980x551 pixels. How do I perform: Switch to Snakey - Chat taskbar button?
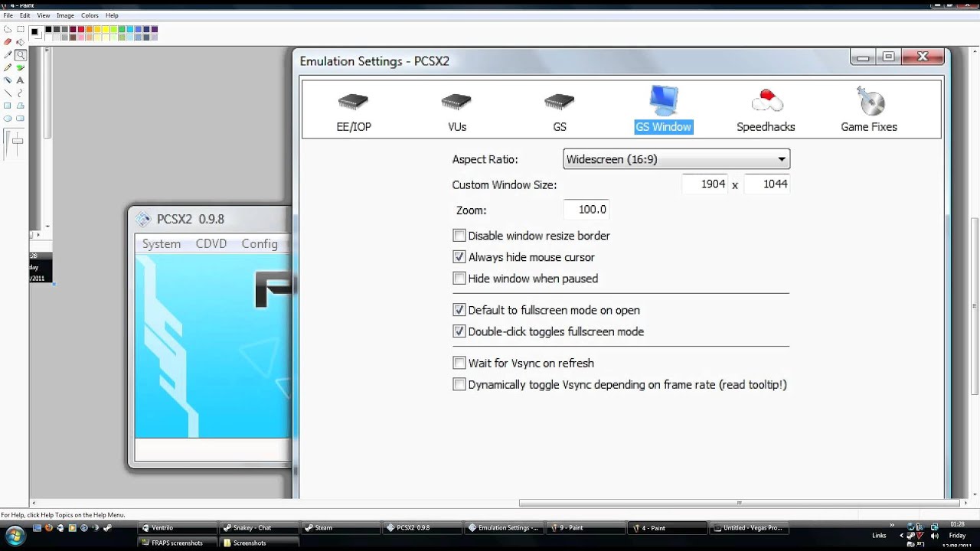click(259, 527)
